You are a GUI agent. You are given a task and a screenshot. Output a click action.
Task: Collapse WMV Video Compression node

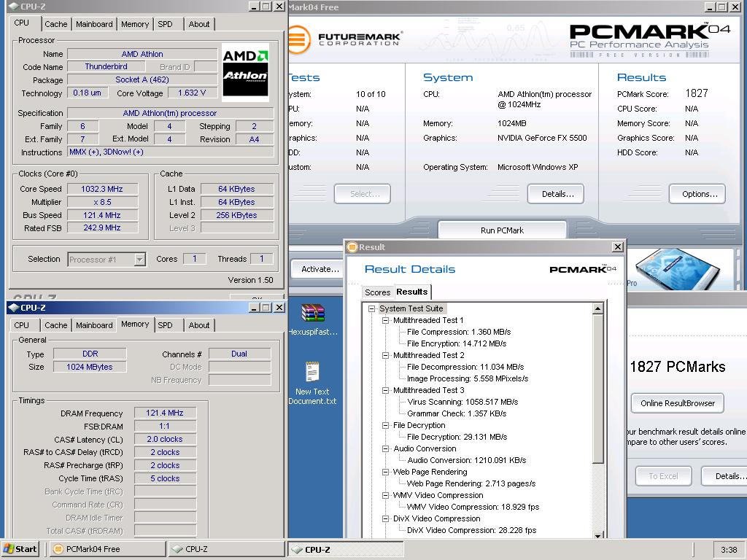click(385, 495)
